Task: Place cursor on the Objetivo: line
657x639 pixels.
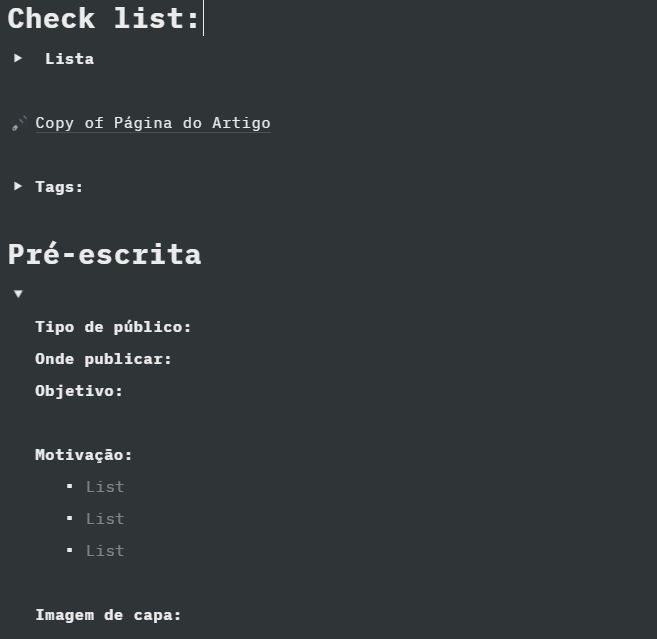Action: (79, 391)
